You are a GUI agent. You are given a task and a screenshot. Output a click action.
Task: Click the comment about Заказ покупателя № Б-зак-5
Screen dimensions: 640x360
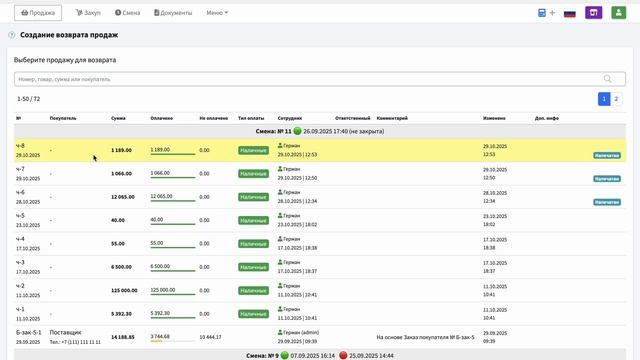tap(425, 337)
